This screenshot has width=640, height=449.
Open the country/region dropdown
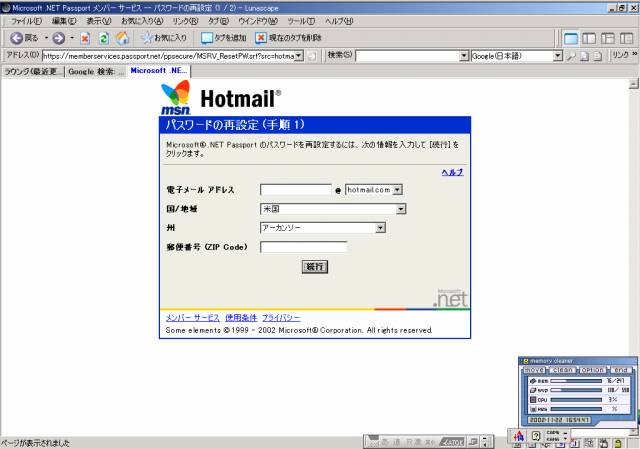pos(400,209)
